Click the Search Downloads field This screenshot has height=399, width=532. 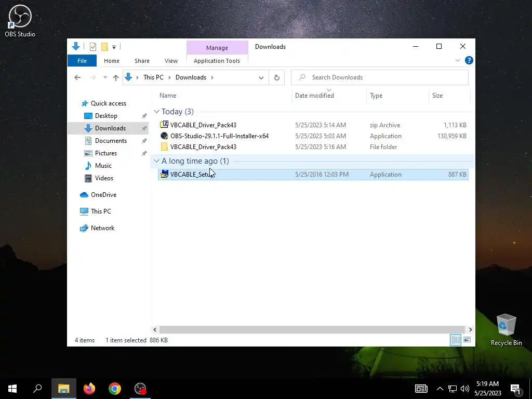(x=380, y=77)
